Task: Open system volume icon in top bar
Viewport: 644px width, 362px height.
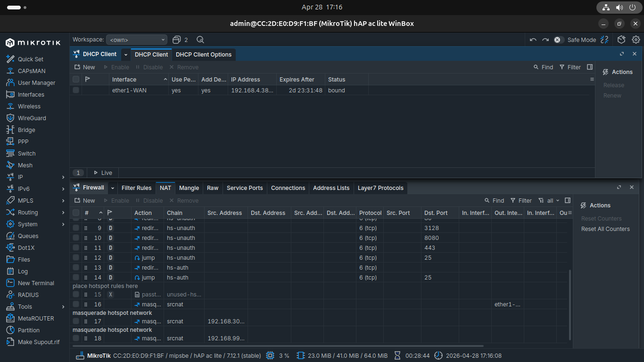Action: (619, 8)
